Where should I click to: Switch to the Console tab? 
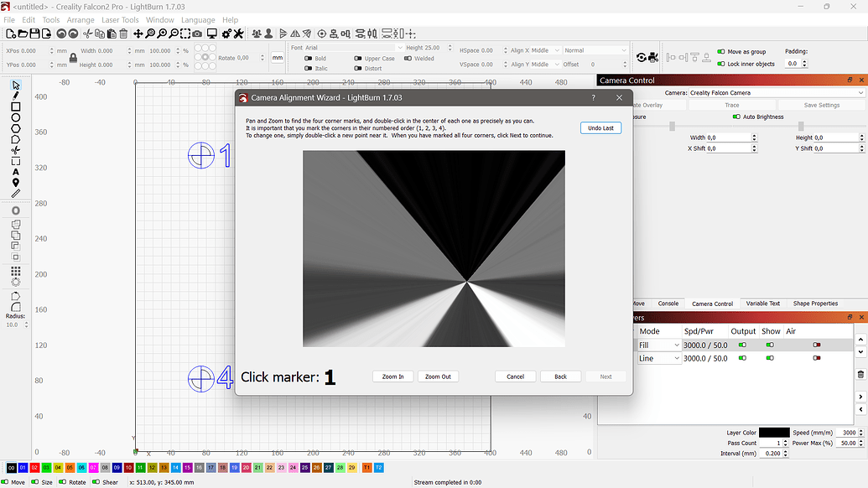[x=668, y=304]
